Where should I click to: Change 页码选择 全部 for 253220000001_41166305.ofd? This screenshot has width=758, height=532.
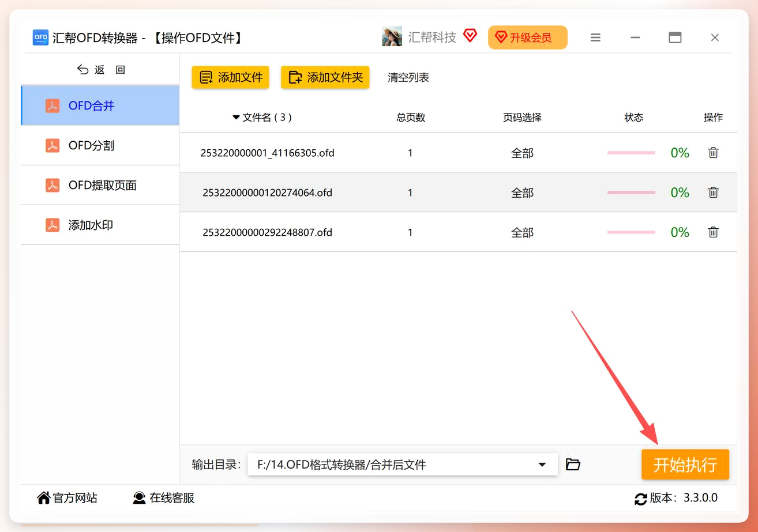[x=523, y=153]
